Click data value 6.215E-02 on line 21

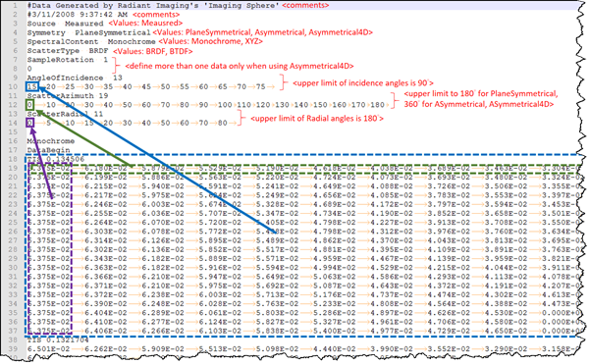(106, 186)
